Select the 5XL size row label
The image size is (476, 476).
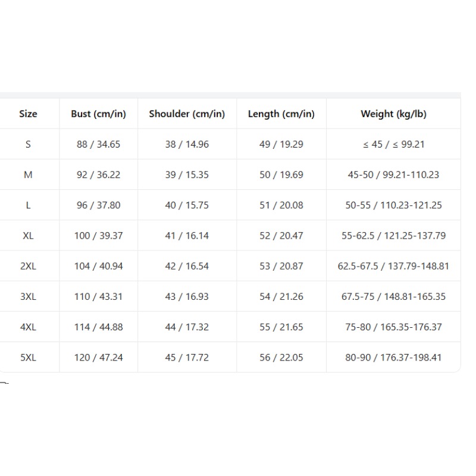point(28,358)
